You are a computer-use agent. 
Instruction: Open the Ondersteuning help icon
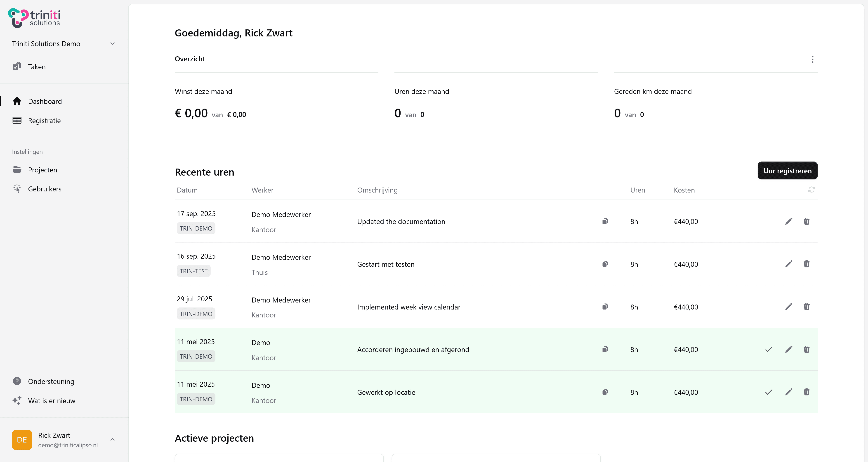click(17, 381)
